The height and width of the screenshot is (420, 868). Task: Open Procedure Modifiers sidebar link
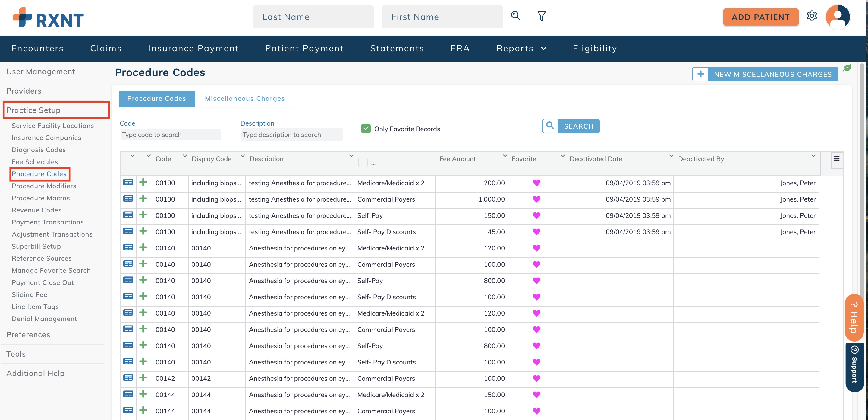pyautogui.click(x=44, y=186)
